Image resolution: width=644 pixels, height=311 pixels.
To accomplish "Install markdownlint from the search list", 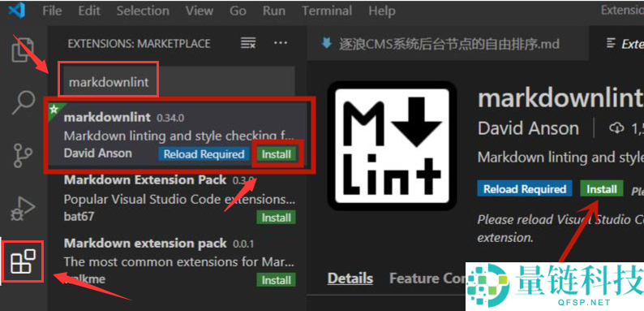I will (276, 154).
